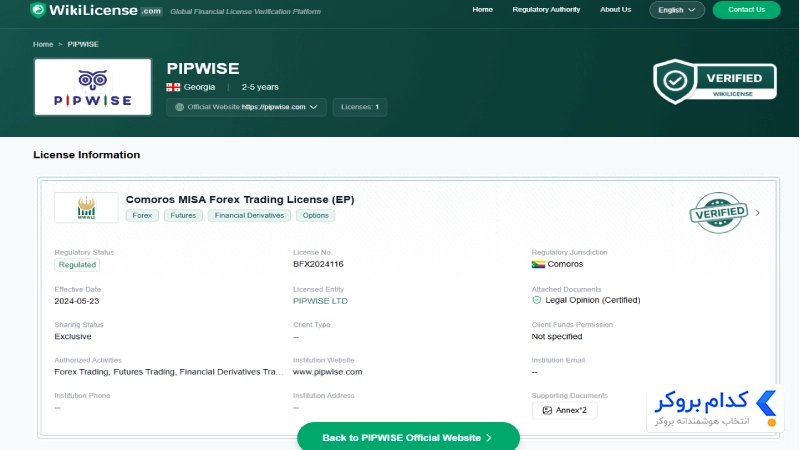This screenshot has height=450, width=800.
Task: Click Back to PIPWISE Official Website button
Action: click(408, 437)
